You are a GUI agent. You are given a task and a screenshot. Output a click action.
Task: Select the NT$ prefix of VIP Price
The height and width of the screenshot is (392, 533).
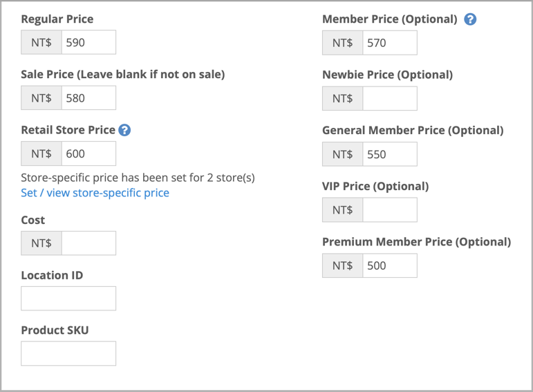(x=343, y=210)
